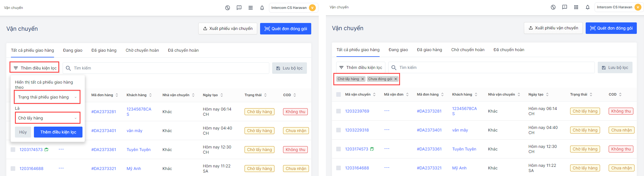Open notifications bell in right screenshot
Image resolution: width=644 pixels, height=176 pixels.
click(x=588, y=7)
